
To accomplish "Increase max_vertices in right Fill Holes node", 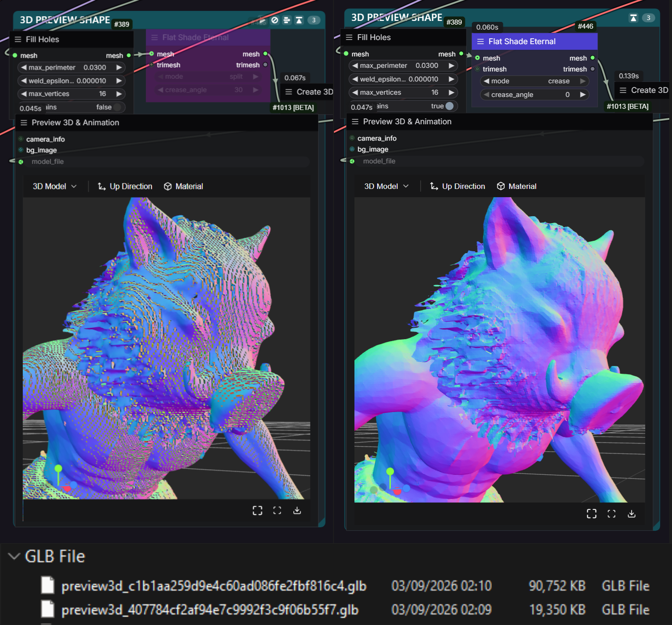I will [451, 92].
